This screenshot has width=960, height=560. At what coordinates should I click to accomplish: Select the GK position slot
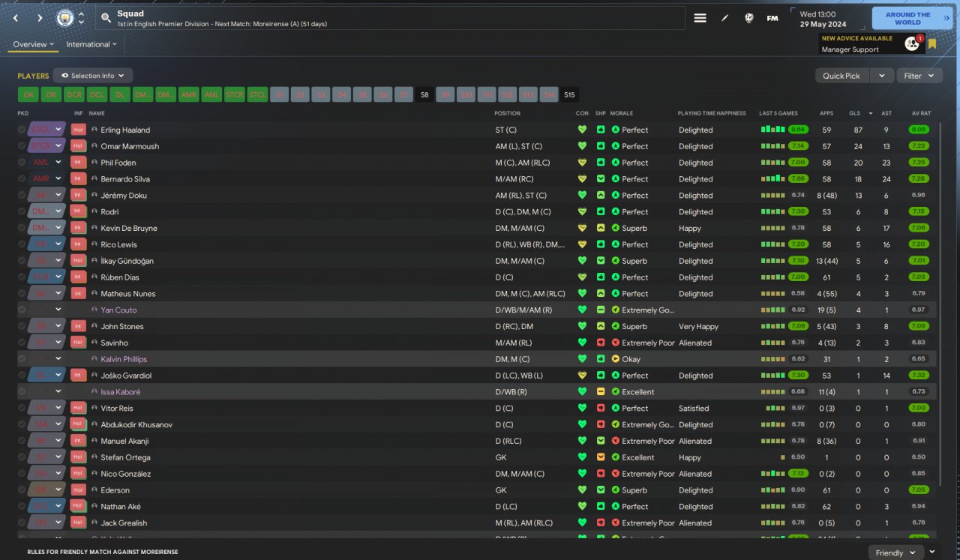[29, 94]
